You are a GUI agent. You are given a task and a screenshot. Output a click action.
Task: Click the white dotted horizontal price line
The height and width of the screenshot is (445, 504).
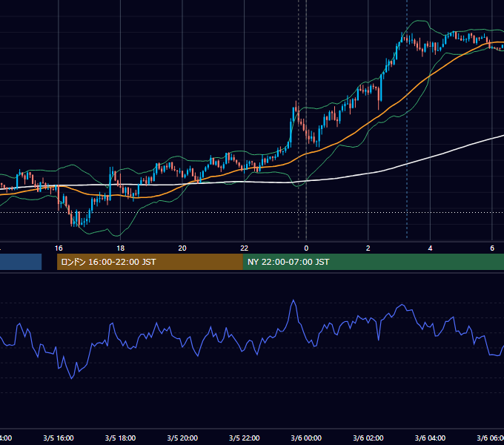(x=252, y=213)
